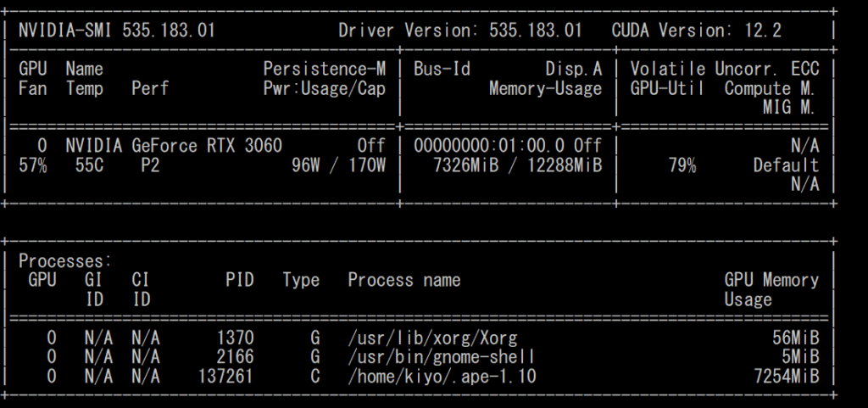The width and height of the screenshot is (868, 408).
Task: Click the CUDA Version 12.2 text
Action: pyautogui.click(x=695, y=31)
